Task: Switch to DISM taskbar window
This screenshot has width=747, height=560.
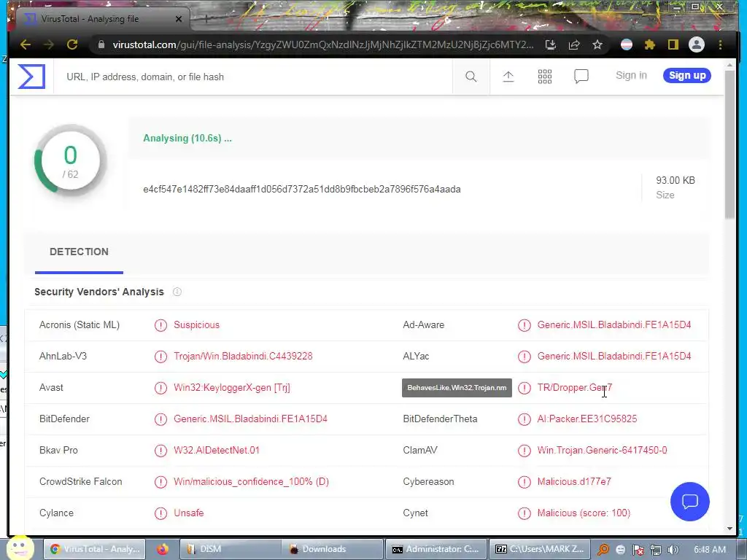Action: click(x=230, y=549)
